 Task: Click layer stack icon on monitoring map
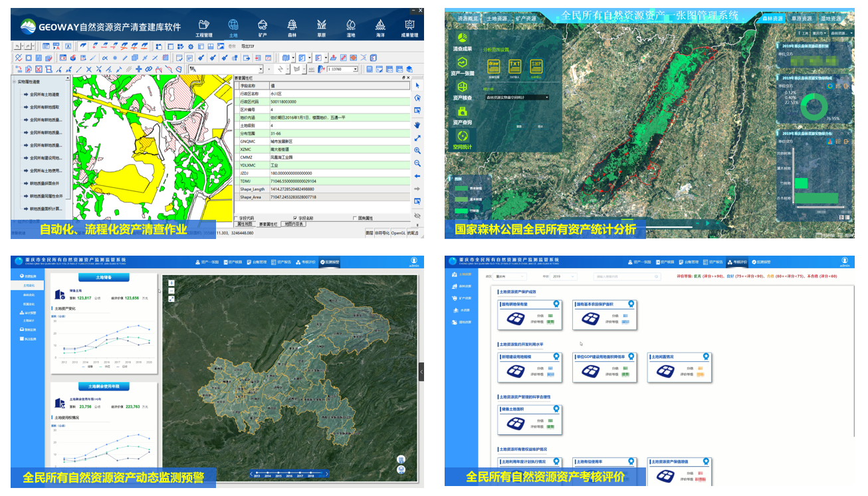tap(401, 469)
